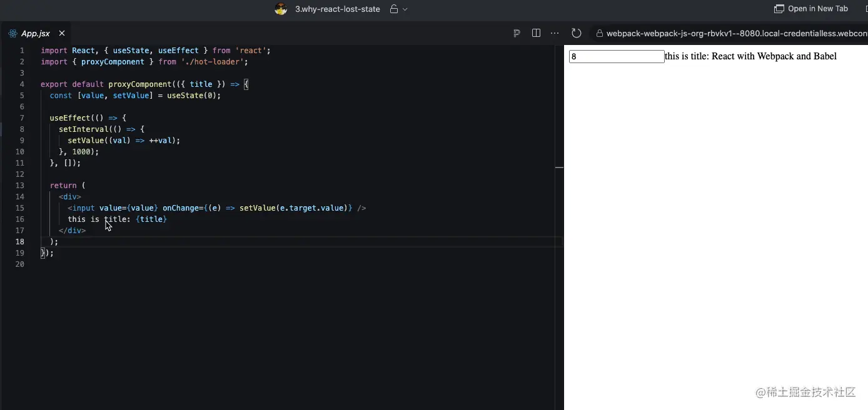This screenshot has width=868, height=410.
Task: Open the chevron dropdown next to the lock
Action: [x=403, y=9]
